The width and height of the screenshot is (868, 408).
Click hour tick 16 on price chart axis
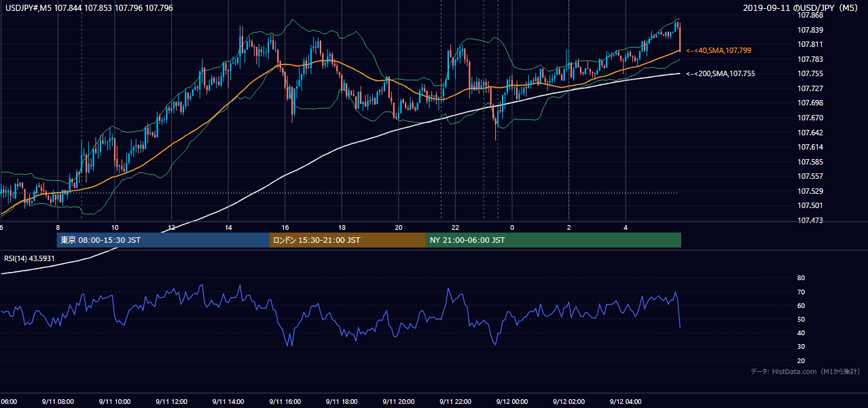coord(285,227)
